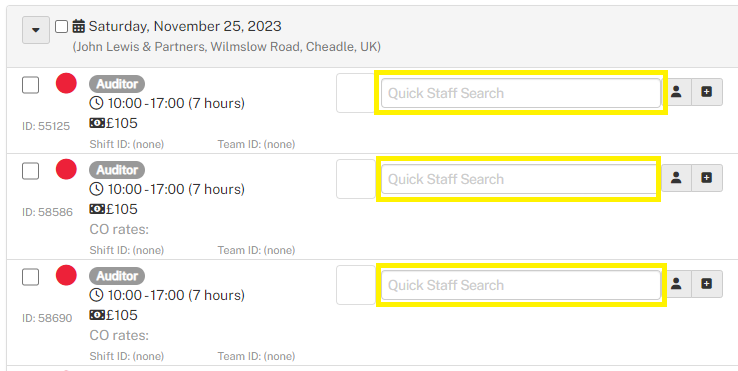The image size is (738, 371).
Task: Click person icon for shift ID 58690
Action: tap(676, 284)
